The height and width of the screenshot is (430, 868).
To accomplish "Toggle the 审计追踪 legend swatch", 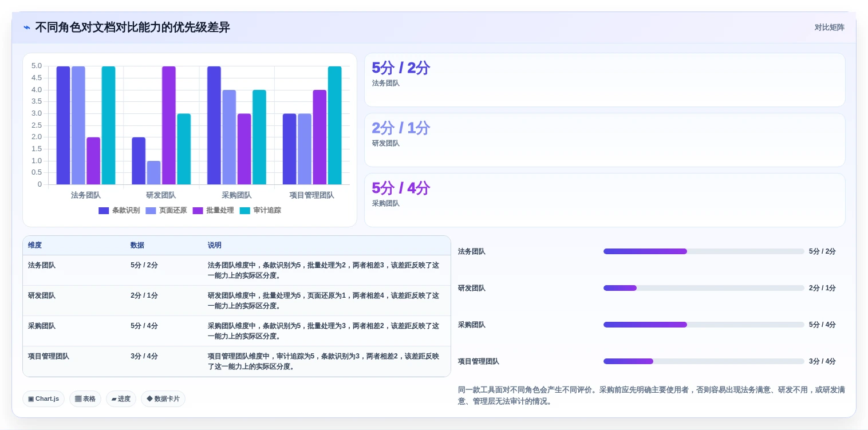I will (244, 210).
